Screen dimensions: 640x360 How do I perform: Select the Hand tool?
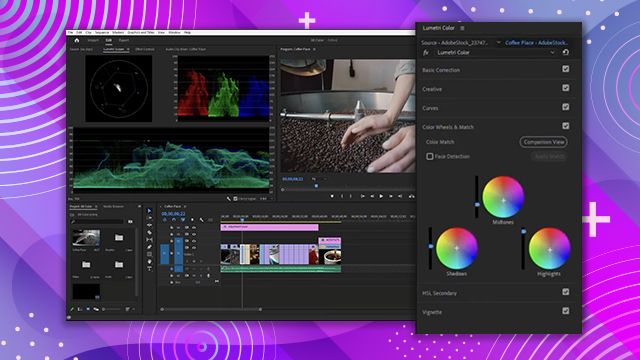point(149,262)
